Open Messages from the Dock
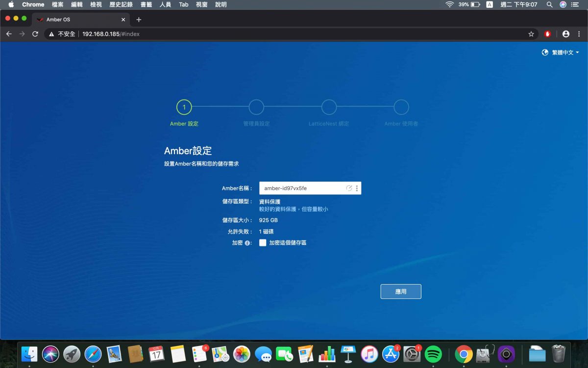 click(x=263, y=354)
